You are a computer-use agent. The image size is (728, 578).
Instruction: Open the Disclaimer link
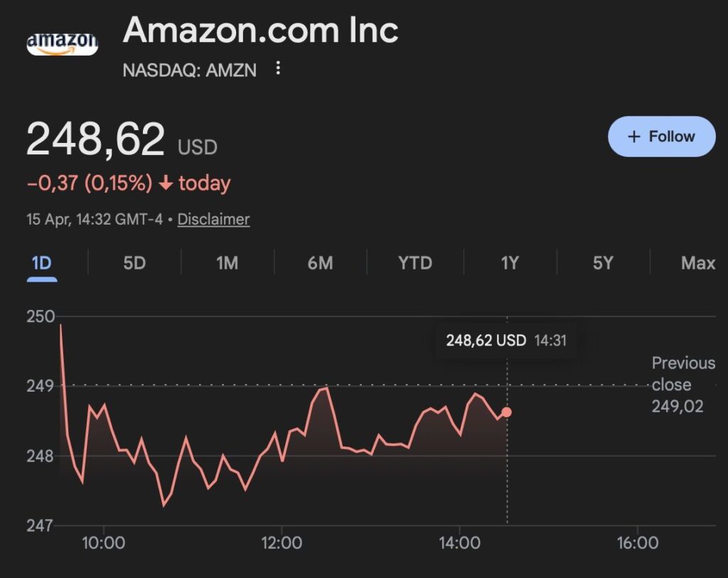tap(213, 219)
